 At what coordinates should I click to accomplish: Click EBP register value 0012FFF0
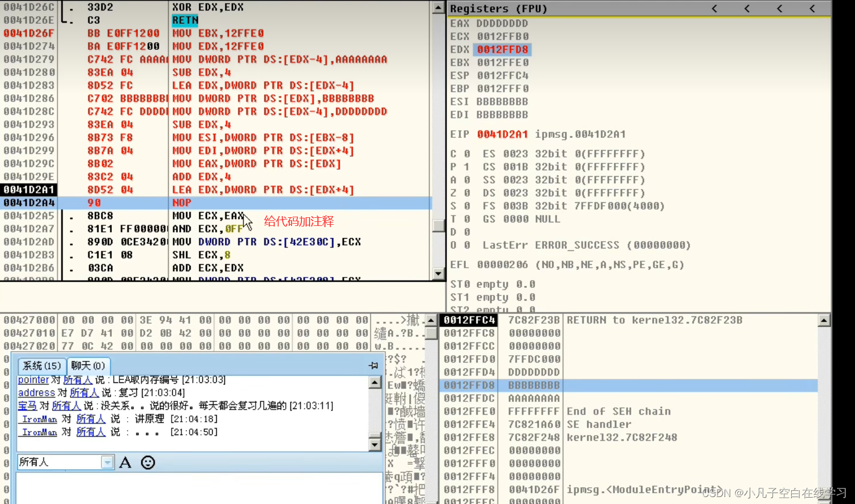[503, 89]
